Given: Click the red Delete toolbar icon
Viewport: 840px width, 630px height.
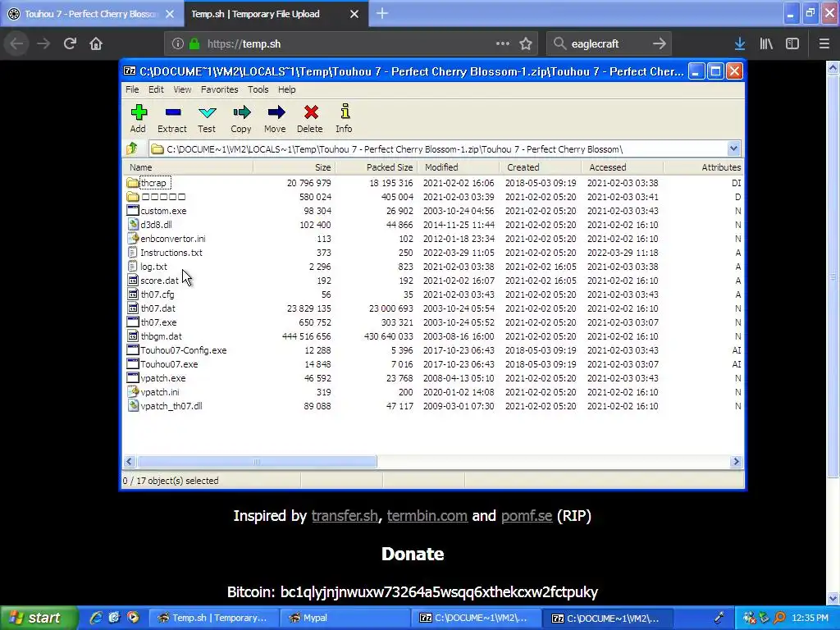Looking at the screenshot, I should [x=310, y=112].
